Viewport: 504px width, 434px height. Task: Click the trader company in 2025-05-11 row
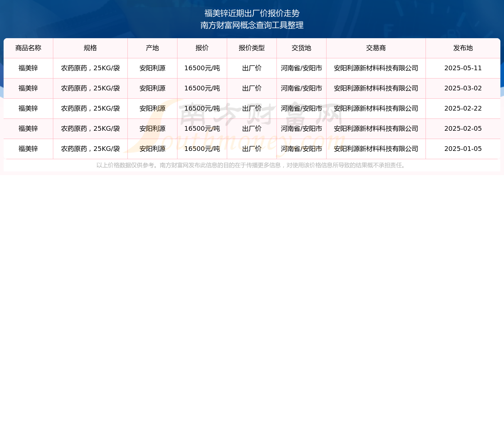[376, 68]
